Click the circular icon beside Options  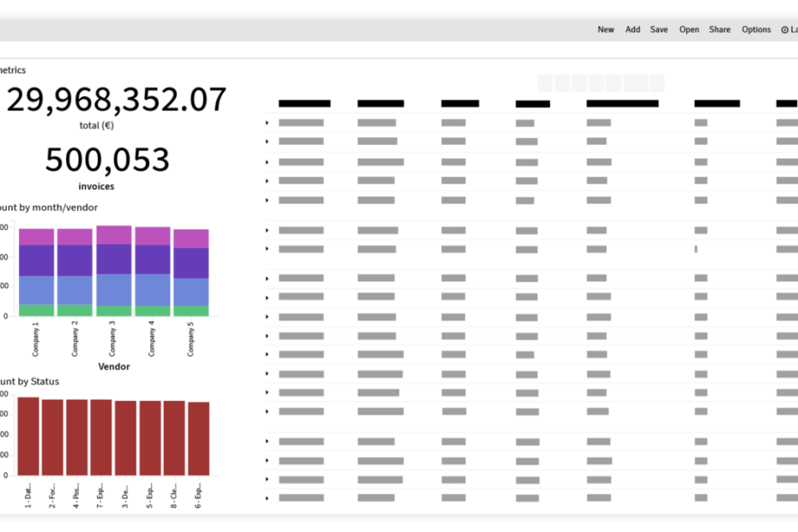pos(784,30)
